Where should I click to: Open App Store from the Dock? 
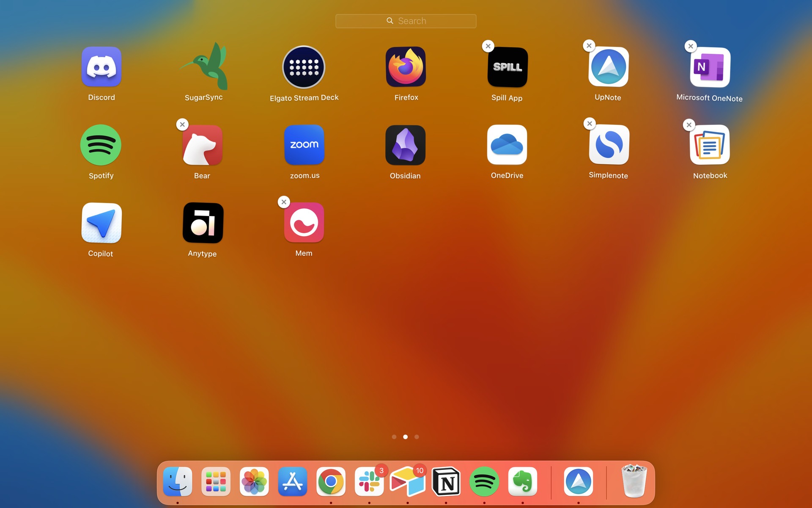293,481
